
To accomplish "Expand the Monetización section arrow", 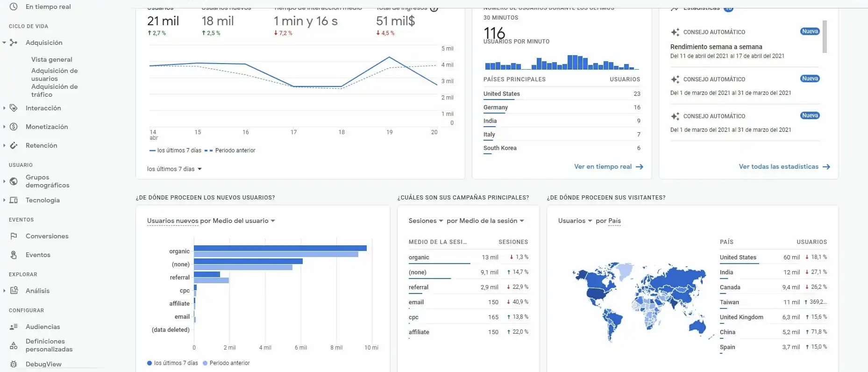I will pos(4,127).
